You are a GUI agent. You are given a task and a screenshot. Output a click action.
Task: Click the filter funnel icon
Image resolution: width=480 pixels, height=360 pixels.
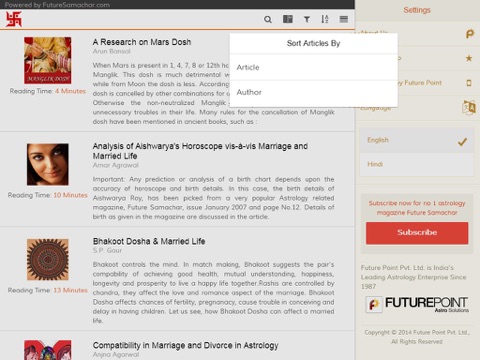click(307, 19)
